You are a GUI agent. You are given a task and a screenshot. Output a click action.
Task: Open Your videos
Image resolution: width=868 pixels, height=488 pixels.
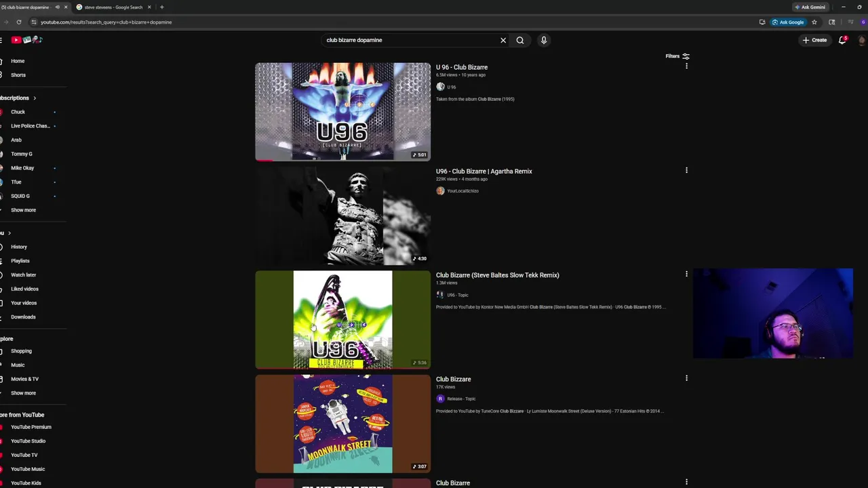24,303
